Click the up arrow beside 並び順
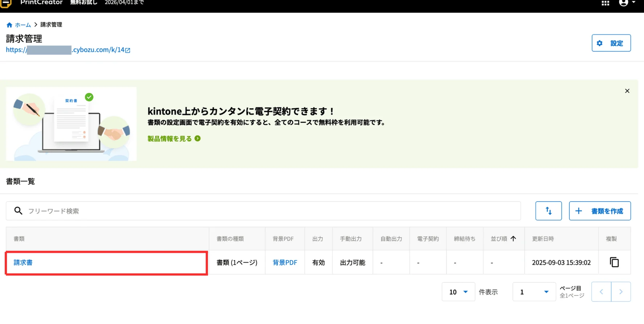The image size is (644, 324). pyautogui.click(x=513, y=239)
